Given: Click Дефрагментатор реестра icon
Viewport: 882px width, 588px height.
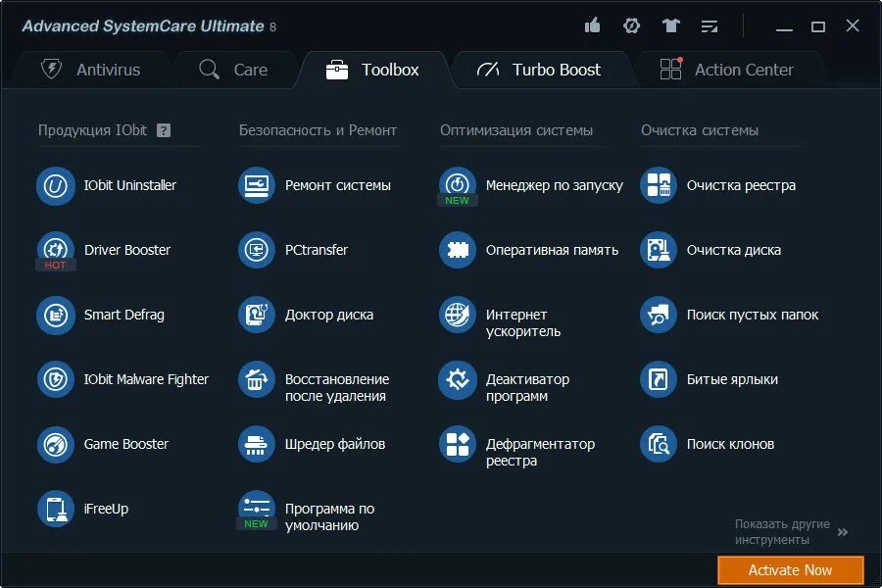Looking at the screenshot, I should (458, 445).
